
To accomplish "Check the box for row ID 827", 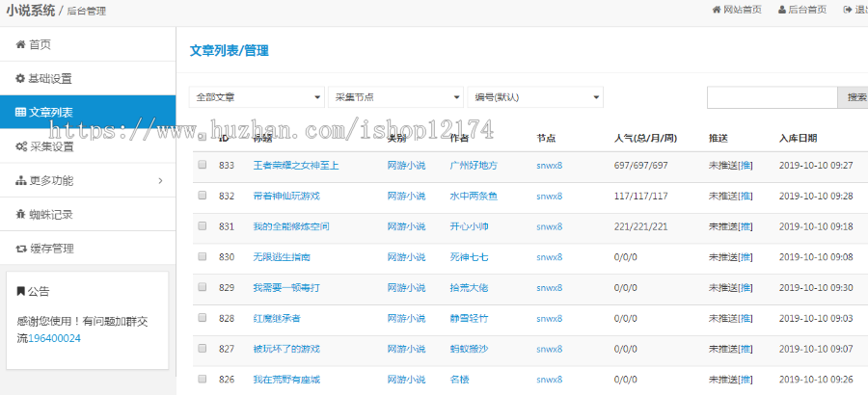I will pyautogui.click(x=203, y=348).
